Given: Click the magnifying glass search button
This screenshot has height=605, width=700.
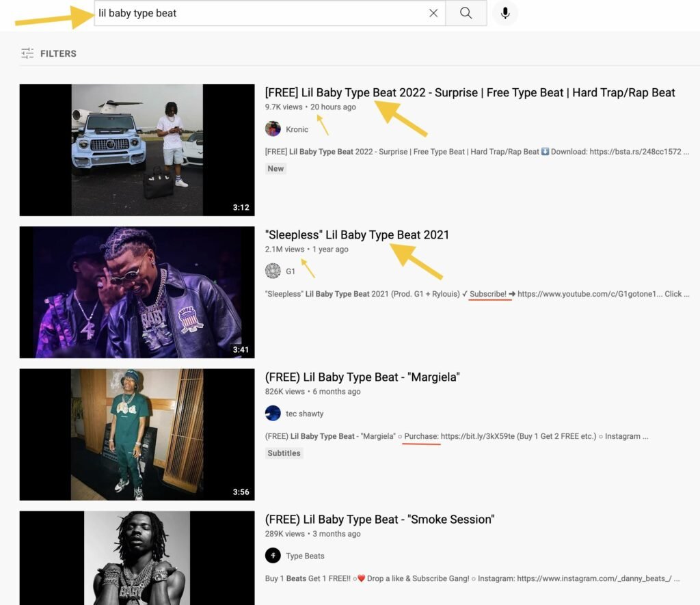Looking at the screenshot, I should tap(466, 14).
